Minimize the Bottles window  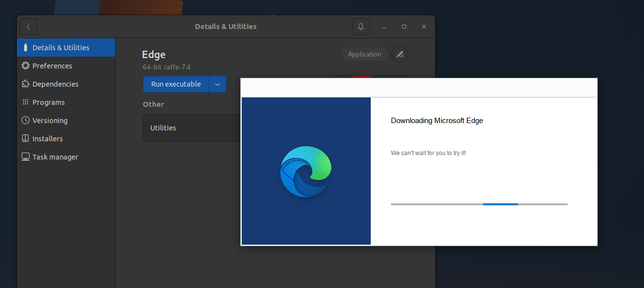click(385, 27)
